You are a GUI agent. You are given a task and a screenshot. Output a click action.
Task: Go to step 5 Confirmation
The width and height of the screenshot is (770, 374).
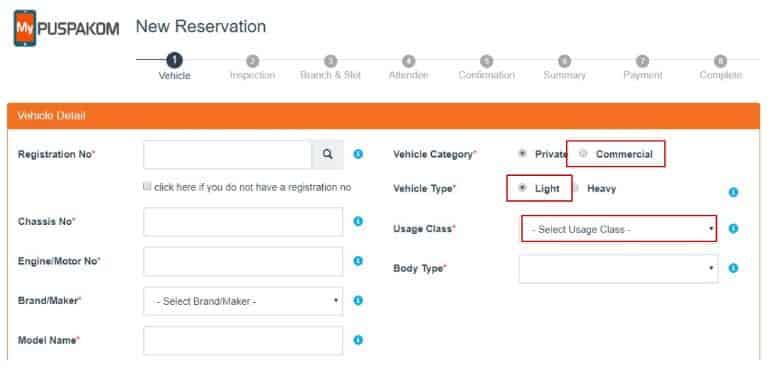487,67
